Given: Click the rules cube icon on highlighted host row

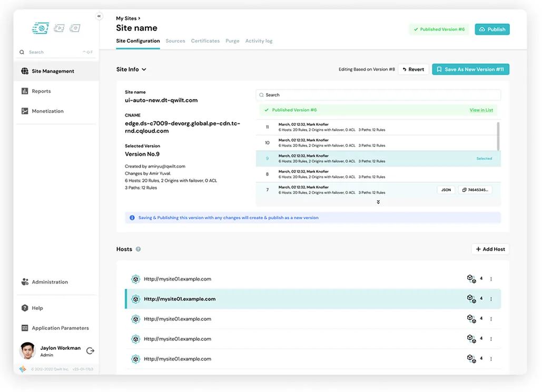Looking at the screenshot, I should 471,299.
